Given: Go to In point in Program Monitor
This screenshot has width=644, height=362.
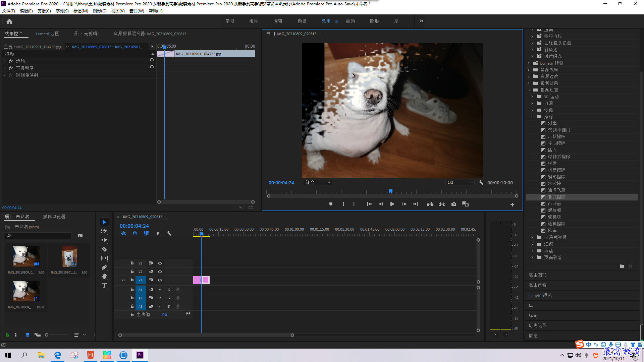Looking at the screenshot, I should (369, 204).
